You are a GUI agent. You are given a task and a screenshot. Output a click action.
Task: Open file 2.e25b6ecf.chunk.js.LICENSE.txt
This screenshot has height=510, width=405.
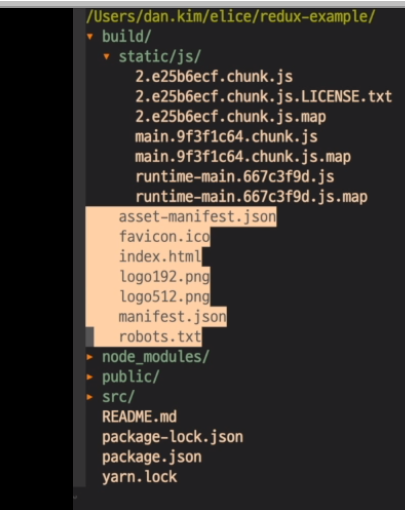pyautogui.click(x=263, y=97)
